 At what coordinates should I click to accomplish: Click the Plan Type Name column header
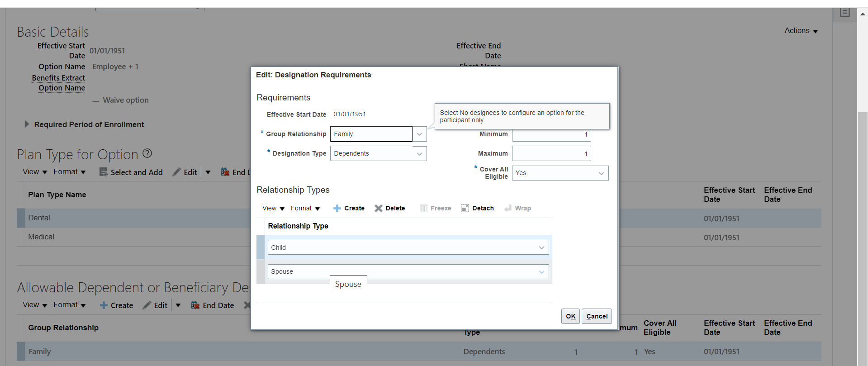click(57, 195)
